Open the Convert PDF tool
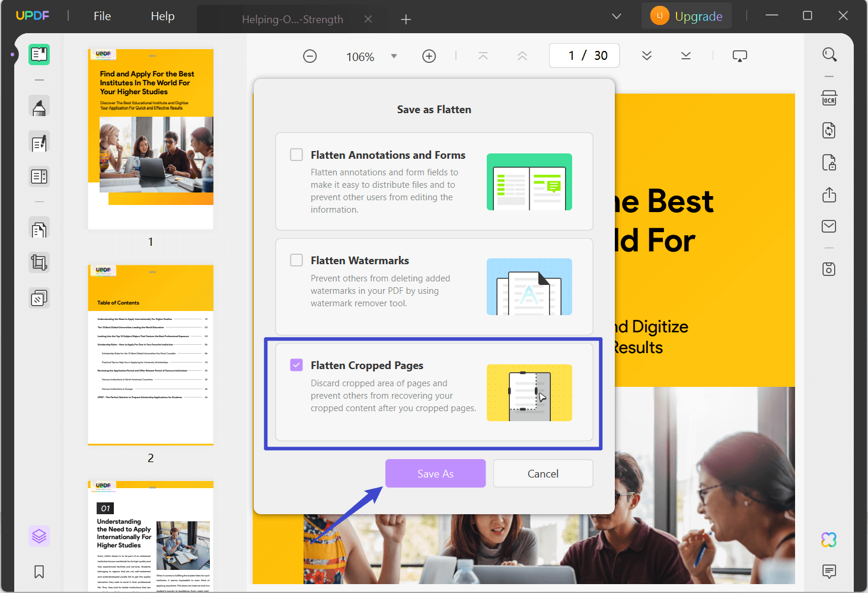868x593 pixels. click(829, 130)
